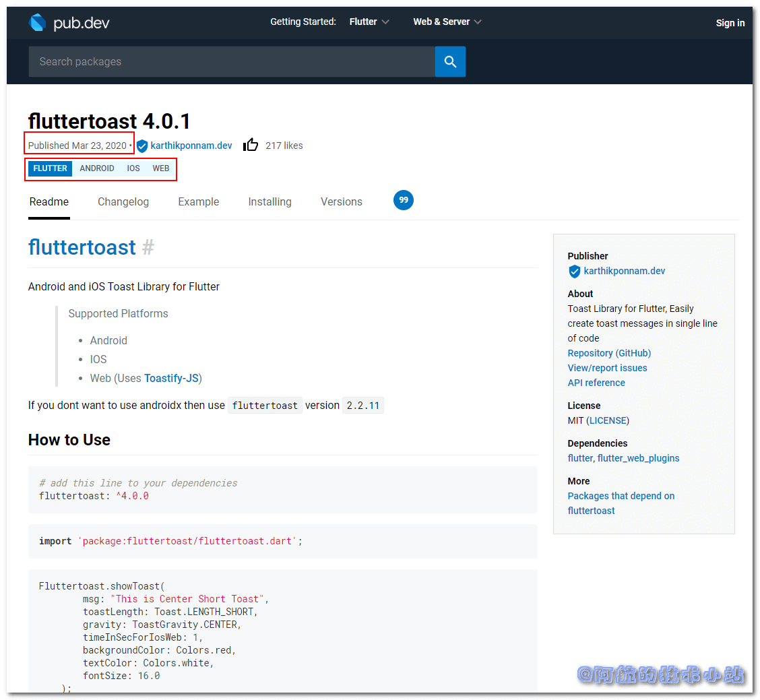Open Repository (GitHub) link
Screen dimensions: 760x700
coord(609,353)
